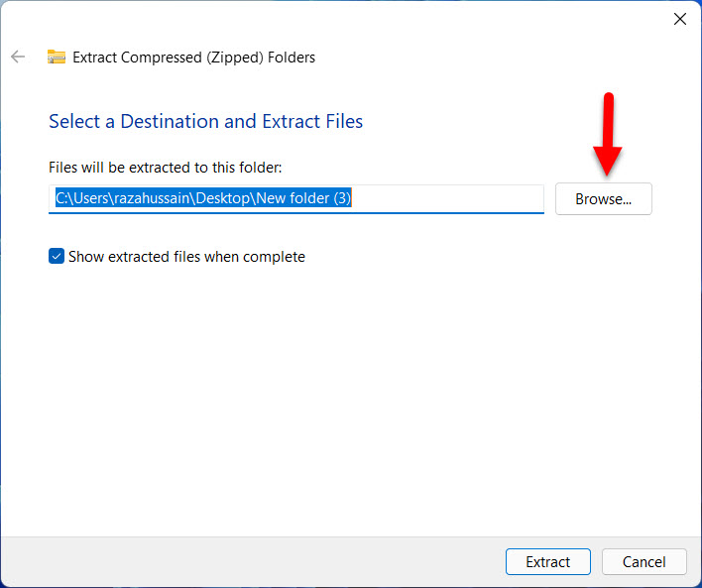Click the blank footer area left of Extract

pos(248,561)
